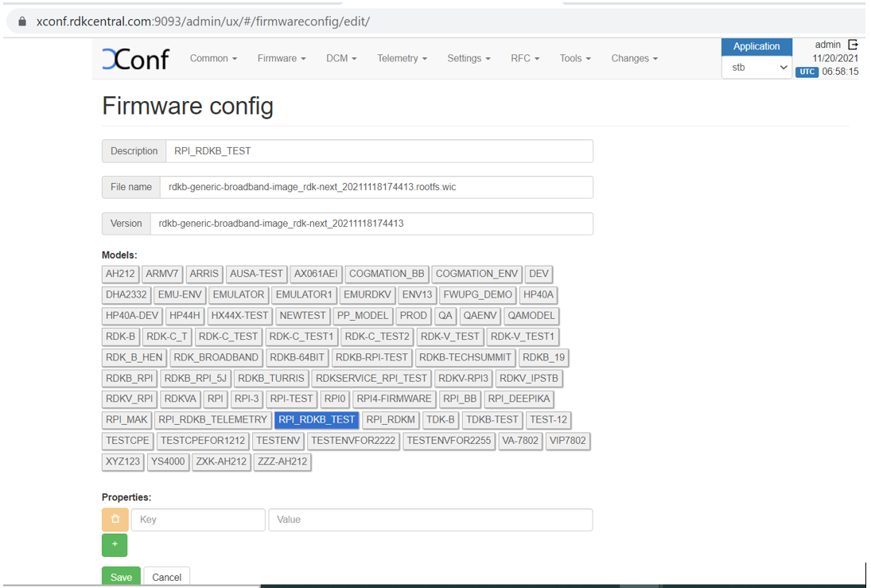The width and height of the screenshot is (871, 588).
Task: Save the firmware config
Action: (x=121, y=577)
